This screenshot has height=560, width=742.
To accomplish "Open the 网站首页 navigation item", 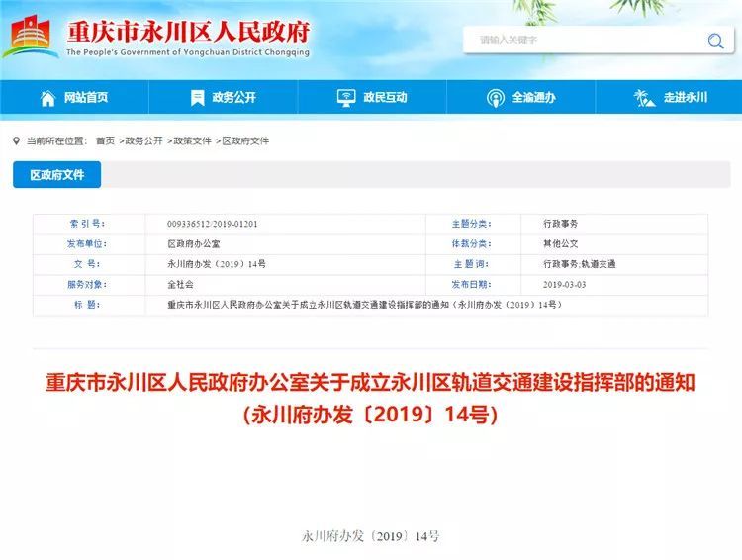I will (75, 98).
